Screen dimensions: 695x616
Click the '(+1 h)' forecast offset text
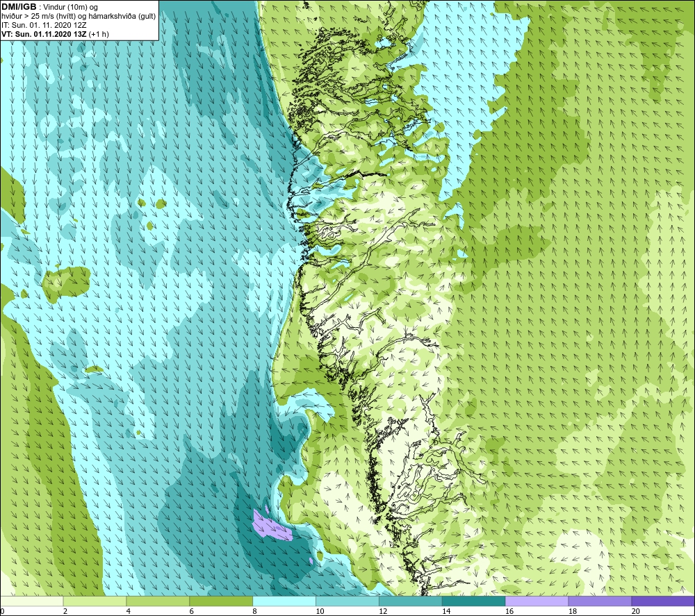pos(99,34)
